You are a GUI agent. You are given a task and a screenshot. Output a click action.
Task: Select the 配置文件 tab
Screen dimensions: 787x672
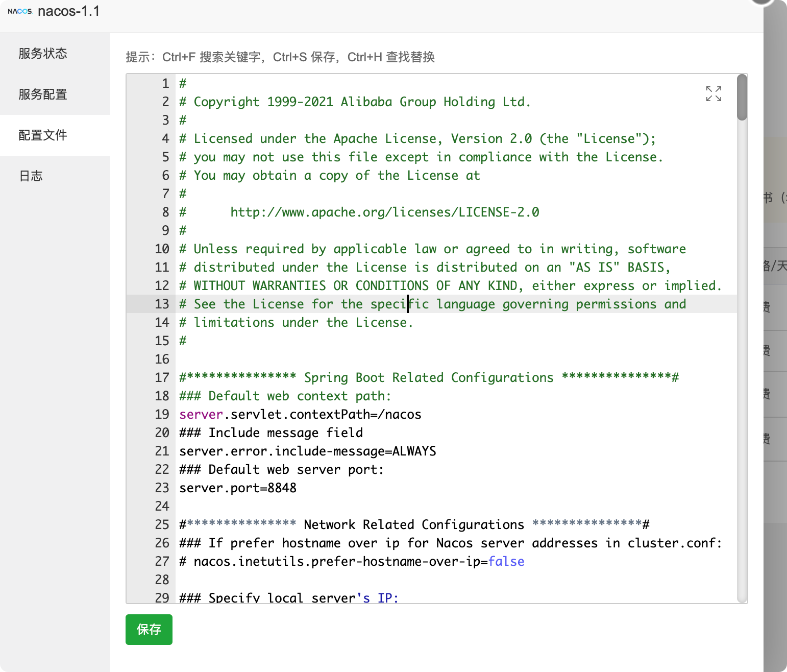click(43, 135)
